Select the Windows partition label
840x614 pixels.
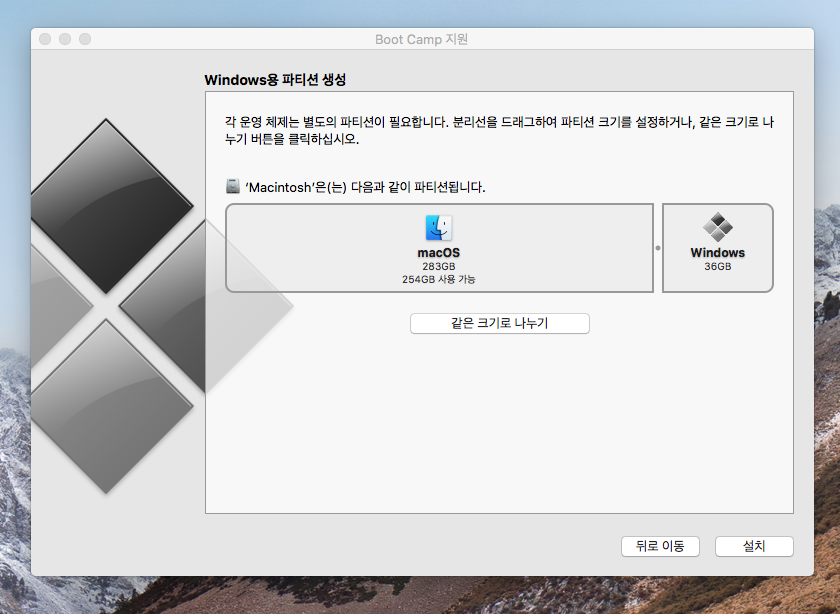pyautogui.click(x=717, y=252)
